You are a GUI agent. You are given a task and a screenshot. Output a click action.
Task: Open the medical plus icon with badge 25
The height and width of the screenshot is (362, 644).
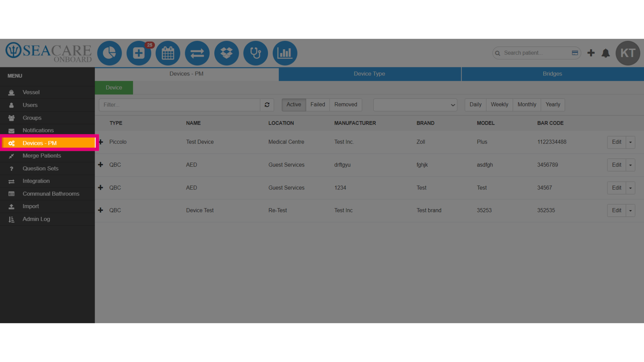click(139, 53)
